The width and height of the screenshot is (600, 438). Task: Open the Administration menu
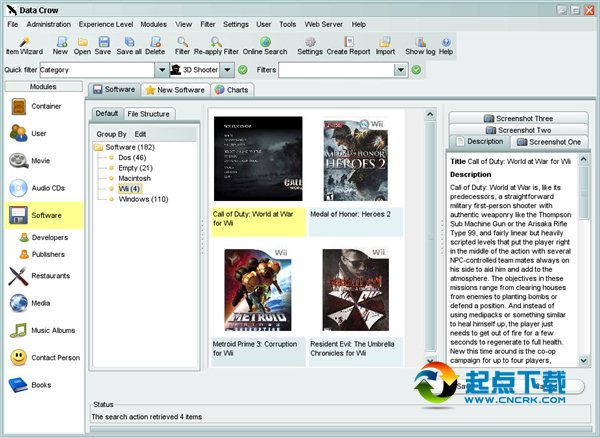pos(49,24)
